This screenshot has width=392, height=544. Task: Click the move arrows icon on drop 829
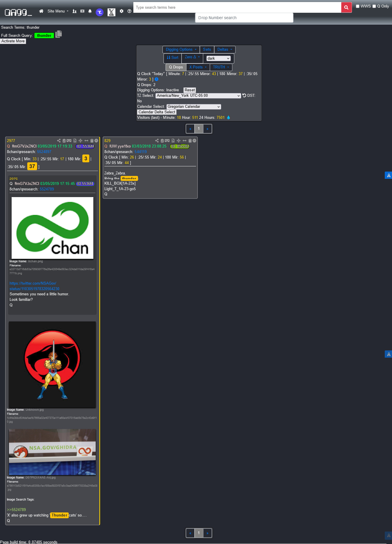tap(179, 141)
